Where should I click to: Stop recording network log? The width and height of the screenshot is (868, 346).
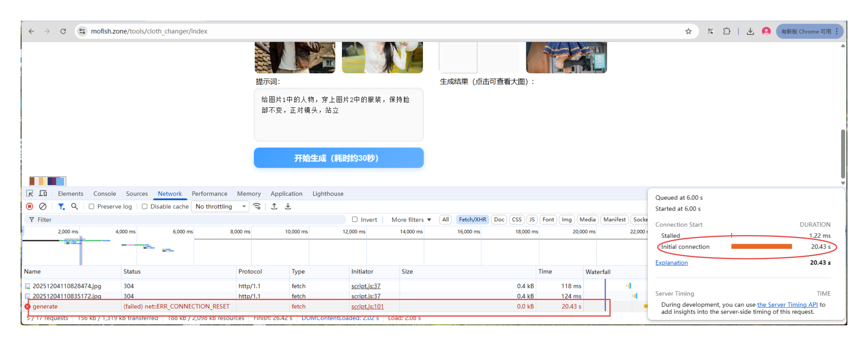(x=29, y=207)
